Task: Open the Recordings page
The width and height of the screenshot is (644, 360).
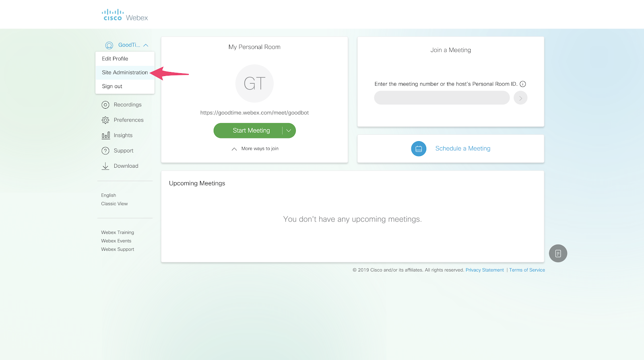Action: click(x=128, y=105)
